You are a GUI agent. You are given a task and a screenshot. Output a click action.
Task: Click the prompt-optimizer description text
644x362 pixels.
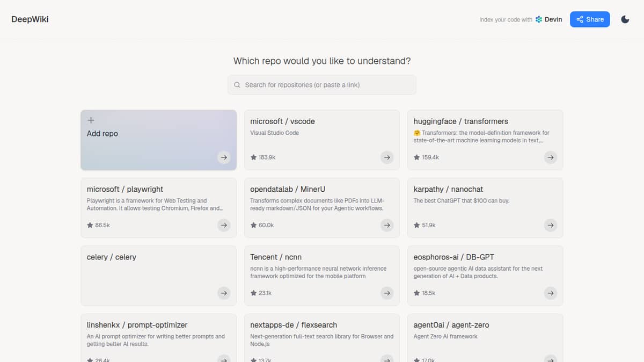tap(156, 341)
